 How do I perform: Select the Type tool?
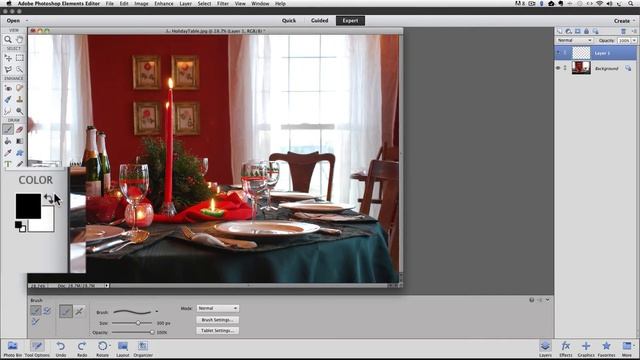(8, 164)
